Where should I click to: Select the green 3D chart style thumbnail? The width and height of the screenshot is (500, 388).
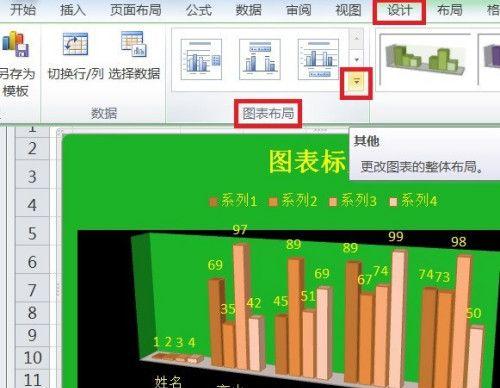point(425,60)
